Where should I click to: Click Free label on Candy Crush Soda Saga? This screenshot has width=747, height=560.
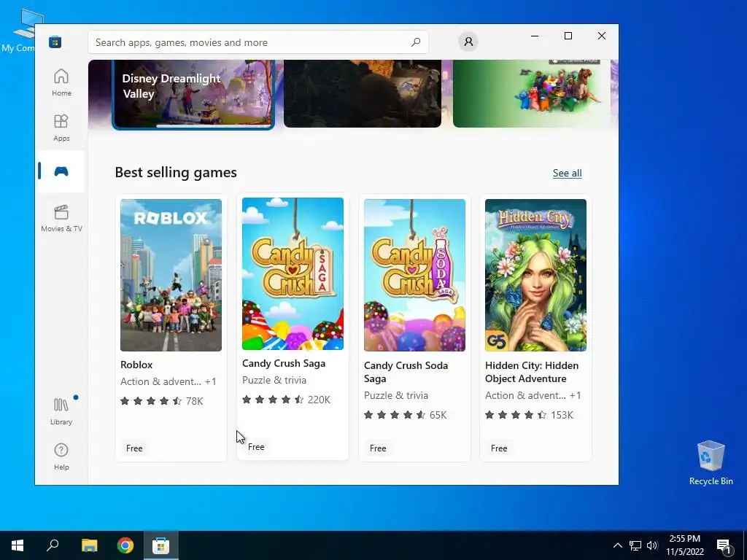pyautogui.click(x=378, y=448)
